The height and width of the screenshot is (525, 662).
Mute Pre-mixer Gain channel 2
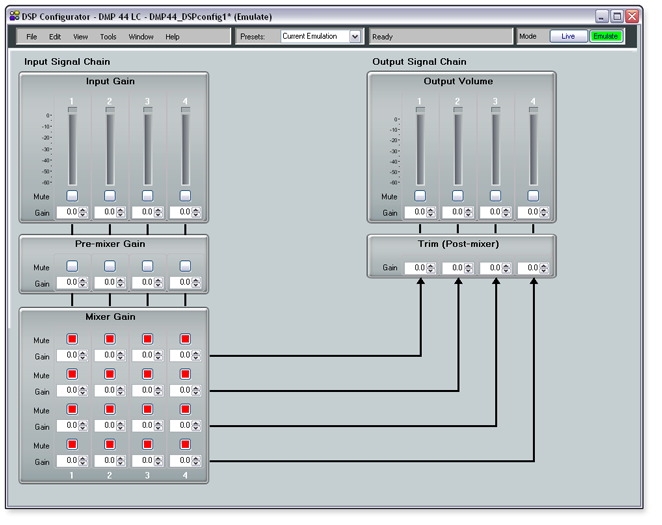point(110,267)
